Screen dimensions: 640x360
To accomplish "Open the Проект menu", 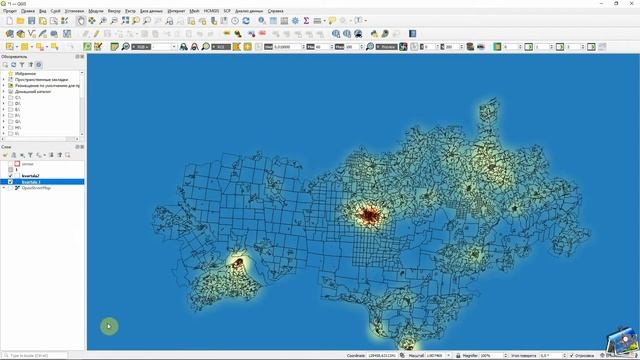I will point(10,11).
